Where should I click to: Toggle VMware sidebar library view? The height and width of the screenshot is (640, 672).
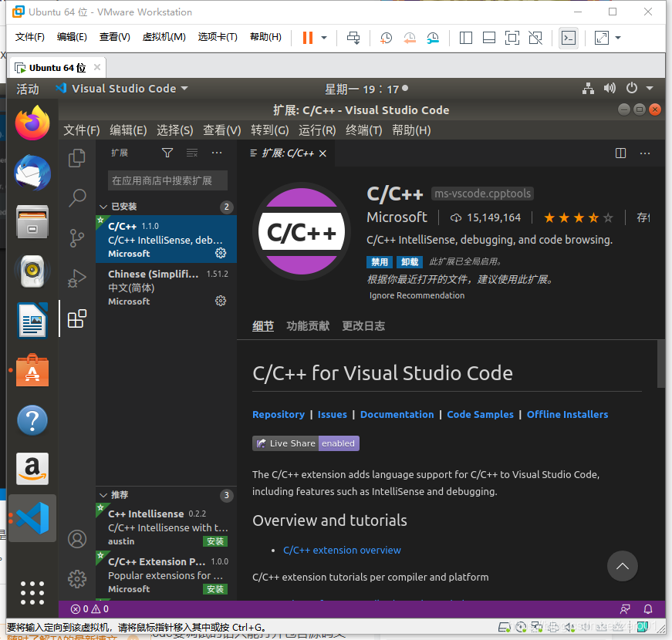(x=466, y=38)
